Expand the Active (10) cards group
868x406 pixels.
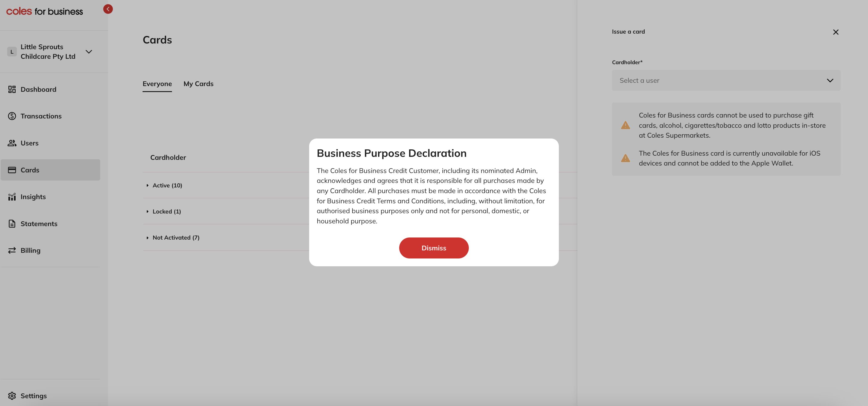point(167,186)
